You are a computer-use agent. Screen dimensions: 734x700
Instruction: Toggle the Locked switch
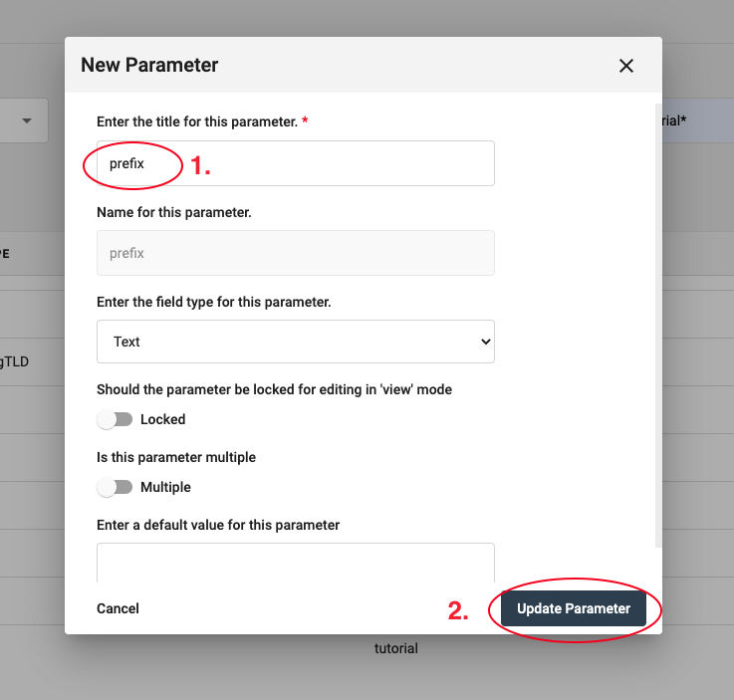(x=116, y=419)
